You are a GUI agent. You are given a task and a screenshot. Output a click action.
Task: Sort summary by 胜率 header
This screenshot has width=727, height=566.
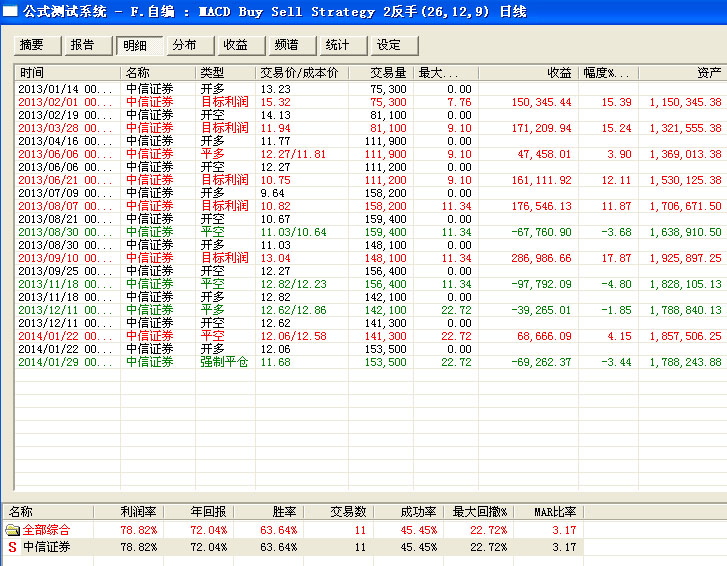pyautogui.click(x=269, y=512)
